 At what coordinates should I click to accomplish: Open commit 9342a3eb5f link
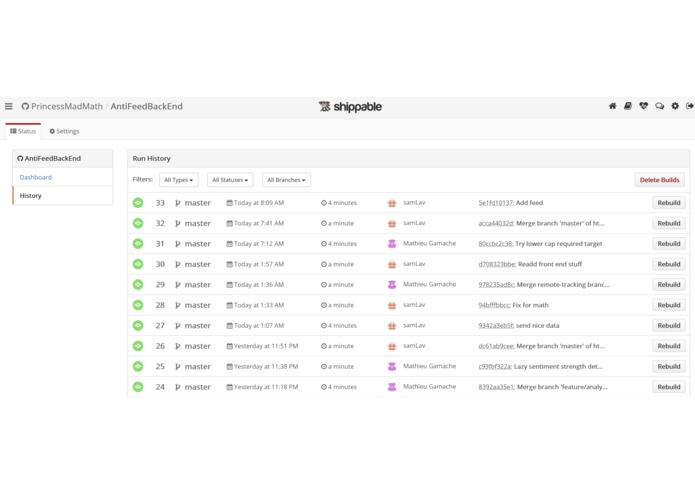tap(496, 326)
